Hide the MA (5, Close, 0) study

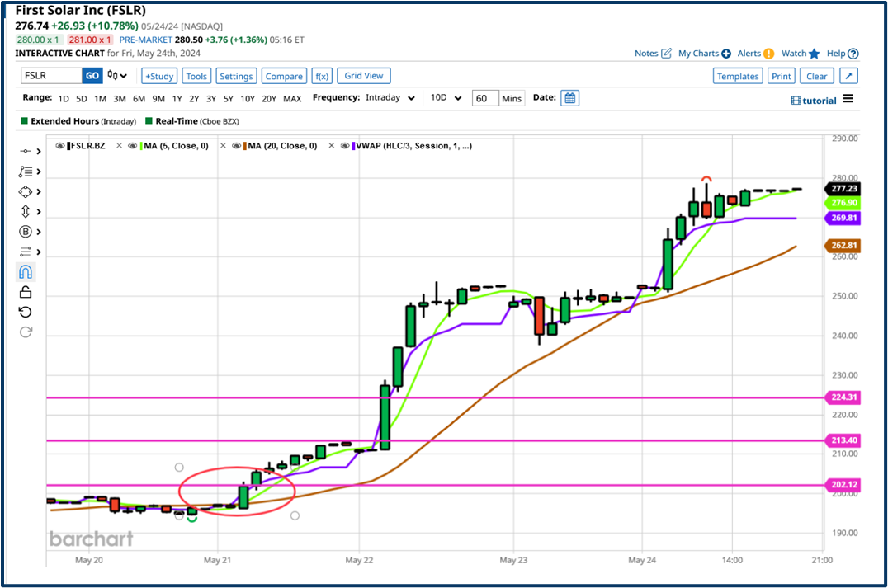tap(132, 146)
